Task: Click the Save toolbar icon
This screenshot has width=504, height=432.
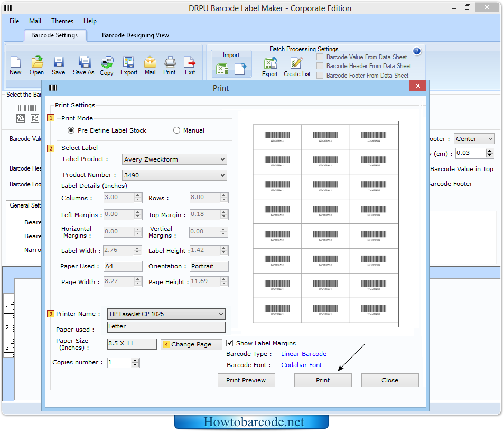Action: pos(59,62)
